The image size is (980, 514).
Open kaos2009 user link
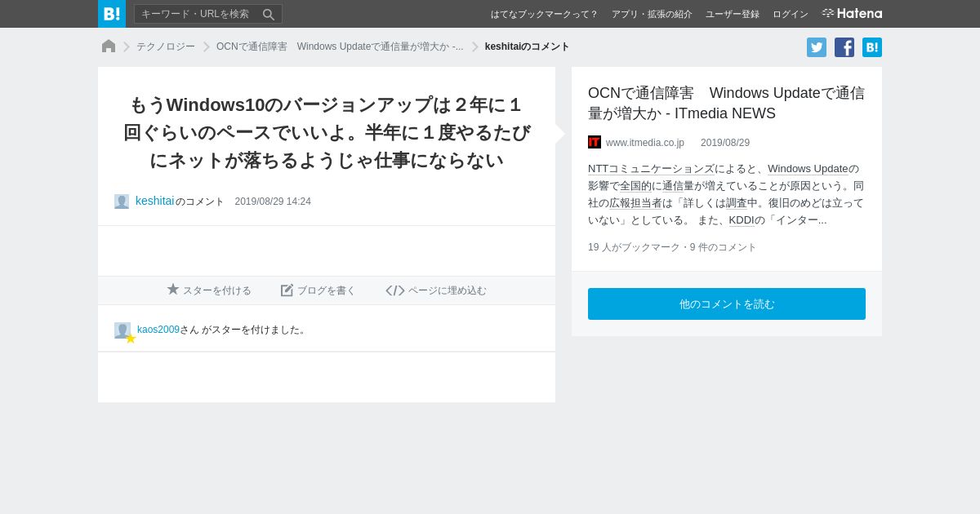coord(158,330)
